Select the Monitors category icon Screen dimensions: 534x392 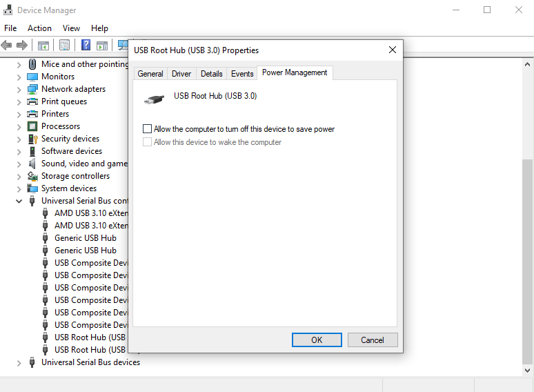(32, 77)
